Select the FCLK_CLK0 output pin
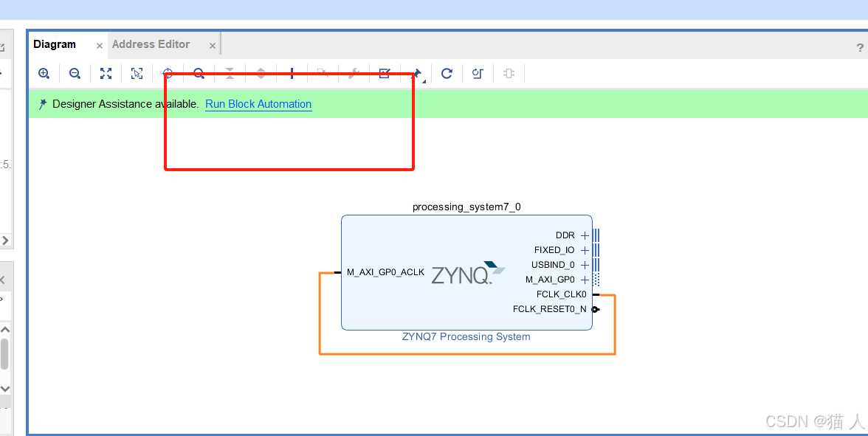This screenshot has width=868, height=436. 596,295
